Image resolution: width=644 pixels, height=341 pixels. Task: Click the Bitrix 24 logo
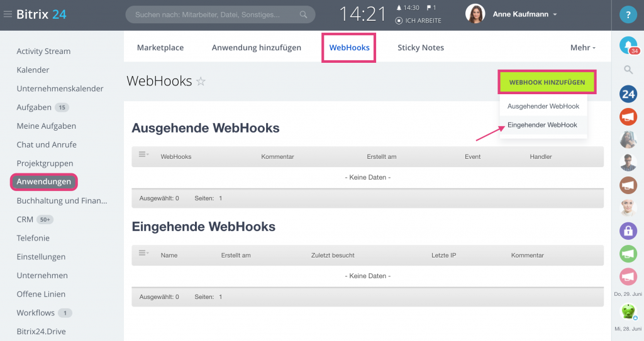(41, 14)
